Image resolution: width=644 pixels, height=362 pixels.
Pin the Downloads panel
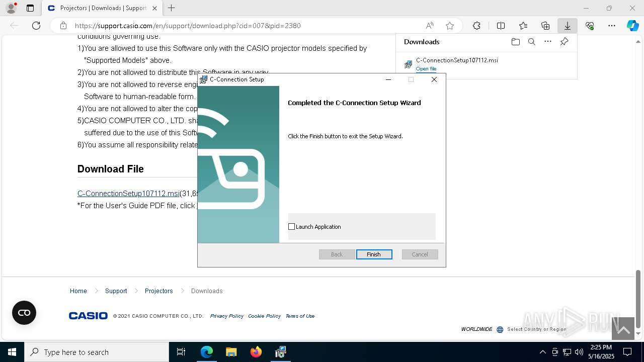(x=564, y=42)
